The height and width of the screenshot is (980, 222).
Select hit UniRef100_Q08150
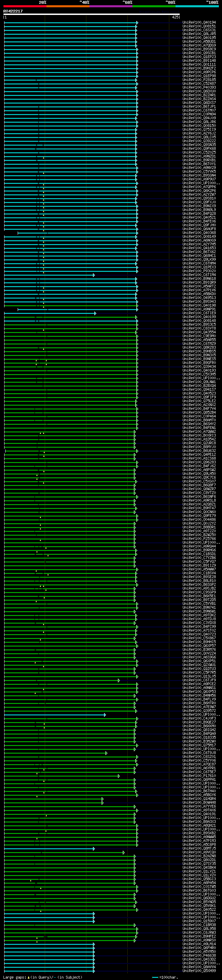pos(199,125)
